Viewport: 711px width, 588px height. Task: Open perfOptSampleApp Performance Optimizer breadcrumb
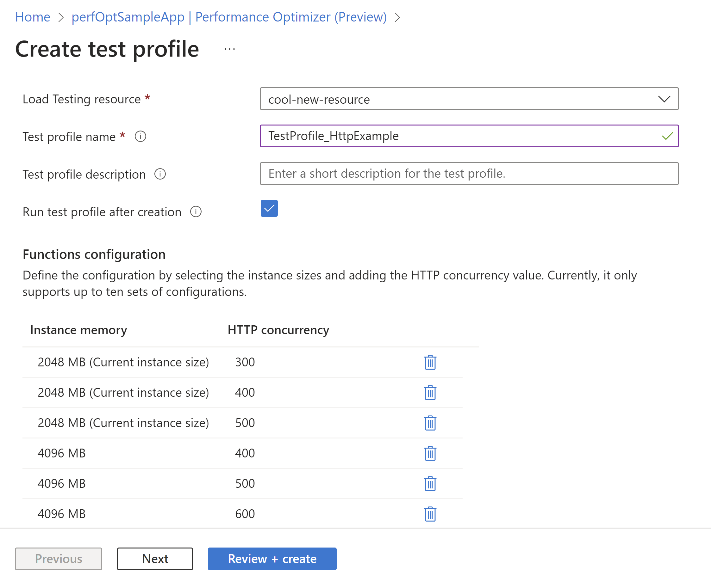click(229, 17)
